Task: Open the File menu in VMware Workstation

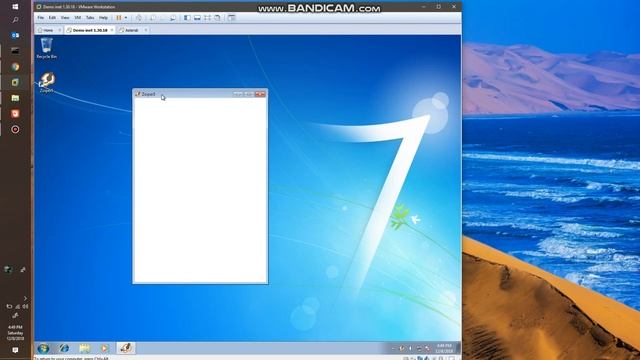Action: click(40, 18)
